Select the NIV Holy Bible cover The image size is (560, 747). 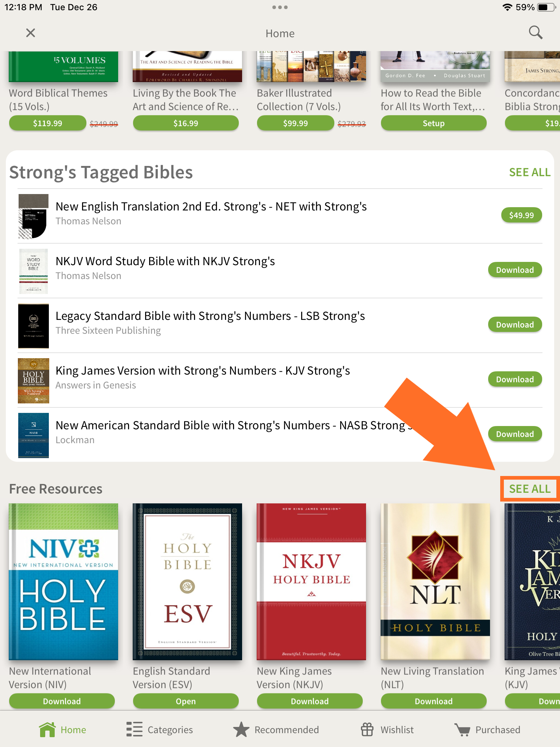pos(63,582)
